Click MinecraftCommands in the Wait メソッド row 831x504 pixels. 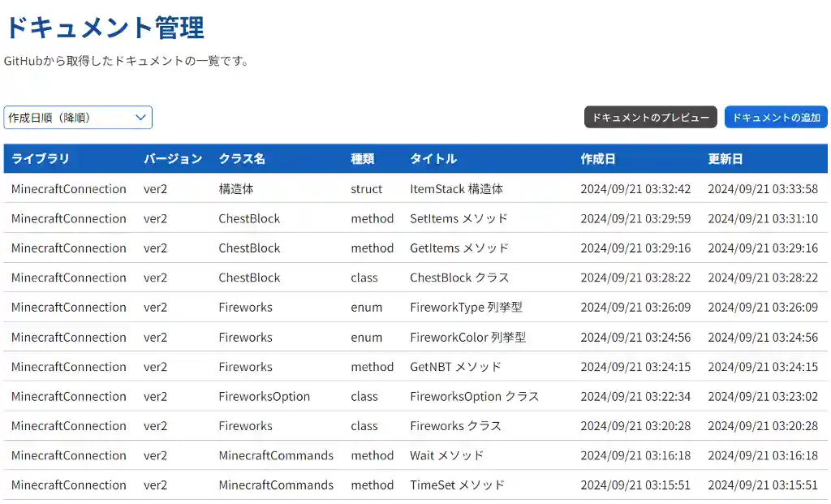276,456
